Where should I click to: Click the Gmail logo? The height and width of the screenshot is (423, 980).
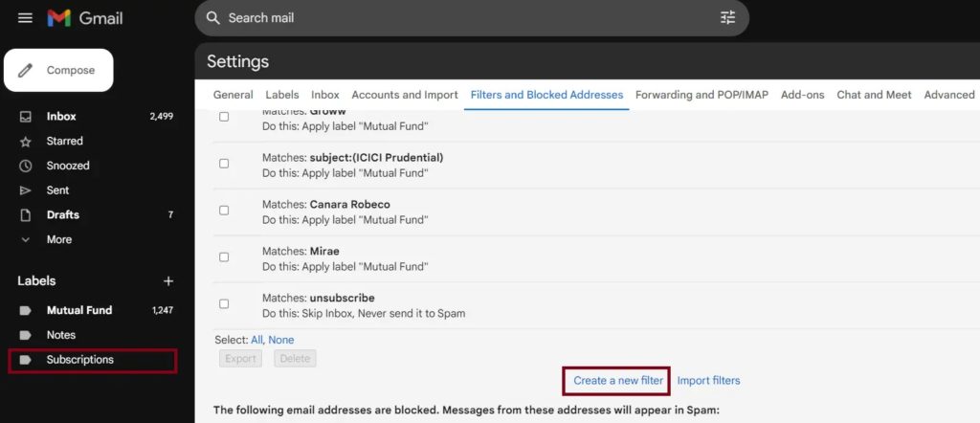tap(85, 18)
